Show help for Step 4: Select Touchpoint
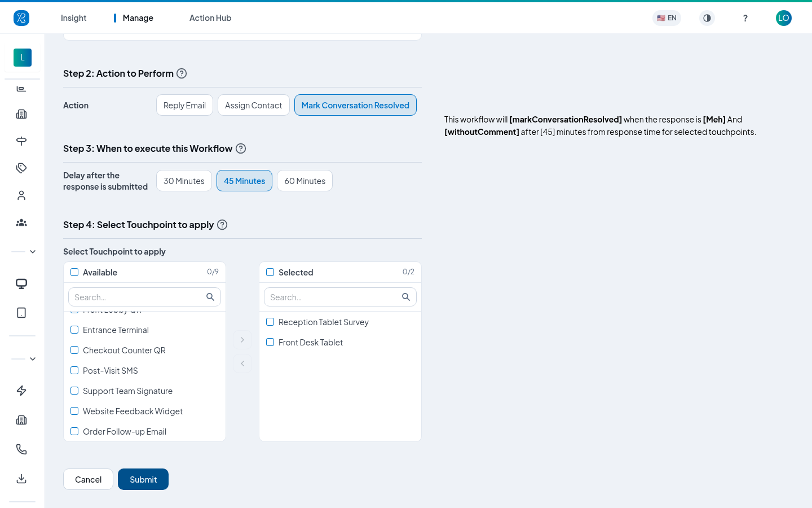 (222, 225)
